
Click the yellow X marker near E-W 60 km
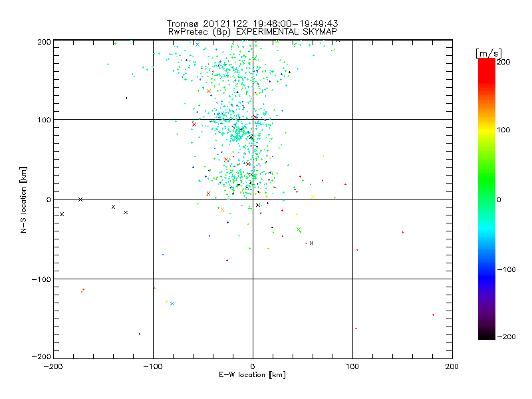[313, 197]
